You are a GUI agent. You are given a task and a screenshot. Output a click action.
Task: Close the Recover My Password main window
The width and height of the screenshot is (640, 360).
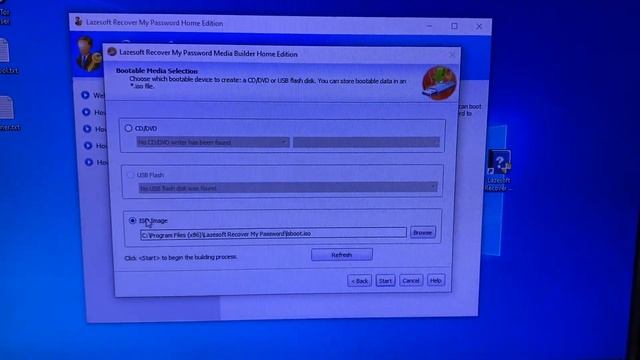point(479,27)
